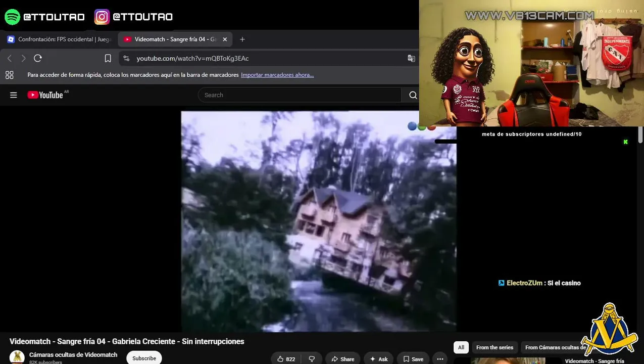Like the video with thumbs-up 822

point(286,359)
